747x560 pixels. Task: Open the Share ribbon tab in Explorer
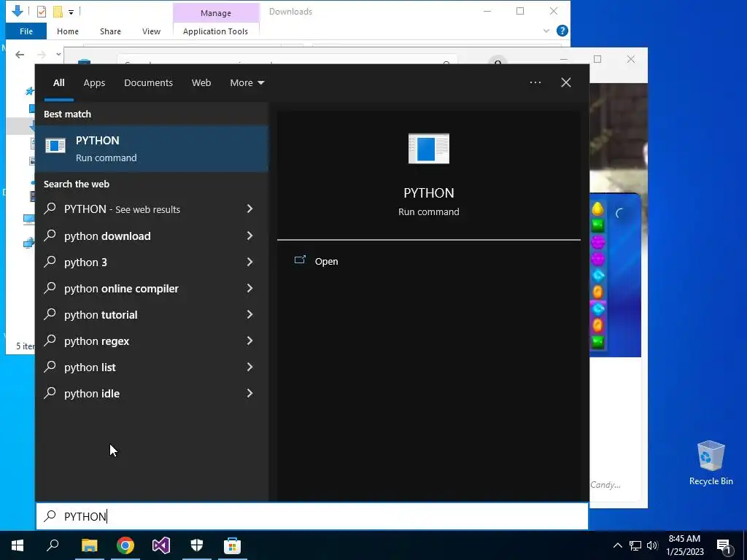(110, 31)
